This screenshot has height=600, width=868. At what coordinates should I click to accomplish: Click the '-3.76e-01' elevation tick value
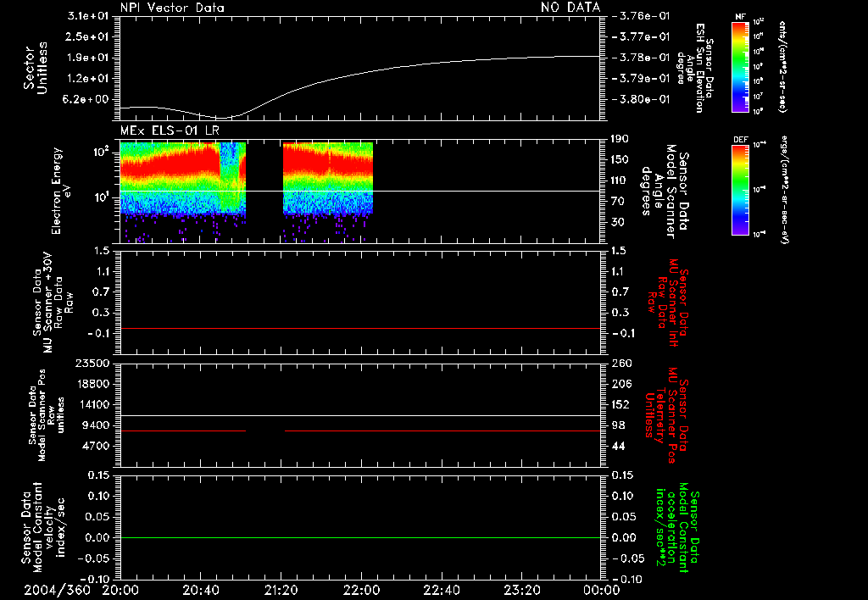point(641,16)
